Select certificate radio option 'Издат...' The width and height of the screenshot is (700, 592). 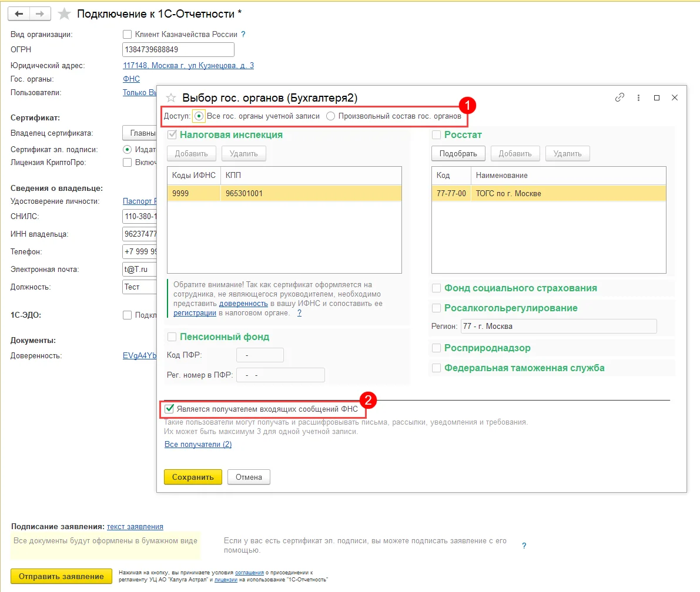click(x=127, y=149)
